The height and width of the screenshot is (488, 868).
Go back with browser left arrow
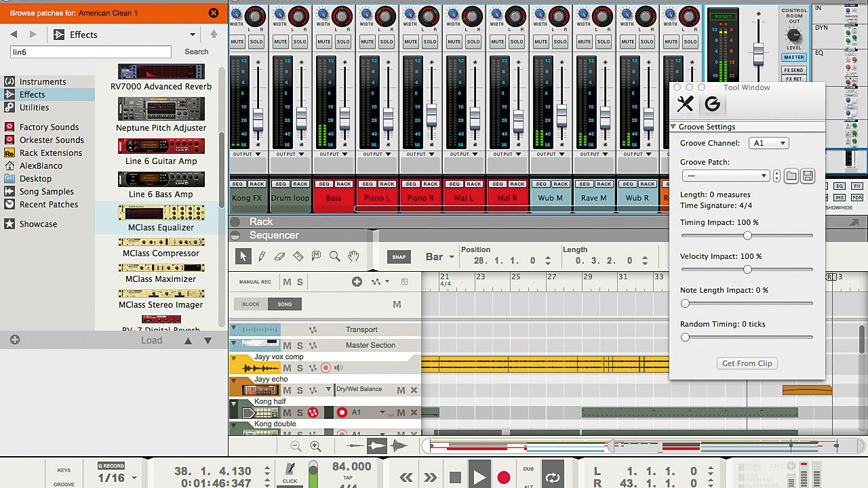[x=13, y=34]
